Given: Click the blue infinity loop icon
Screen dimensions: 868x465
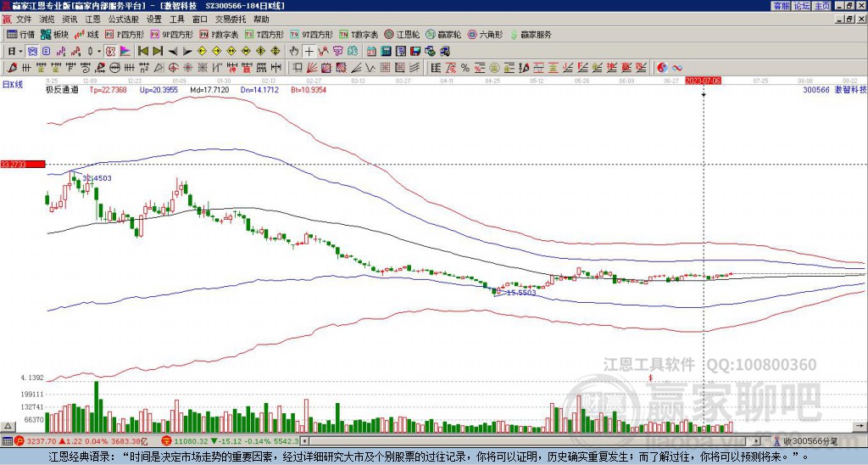Looking at the screenshot, I should [x=677, y=68].
